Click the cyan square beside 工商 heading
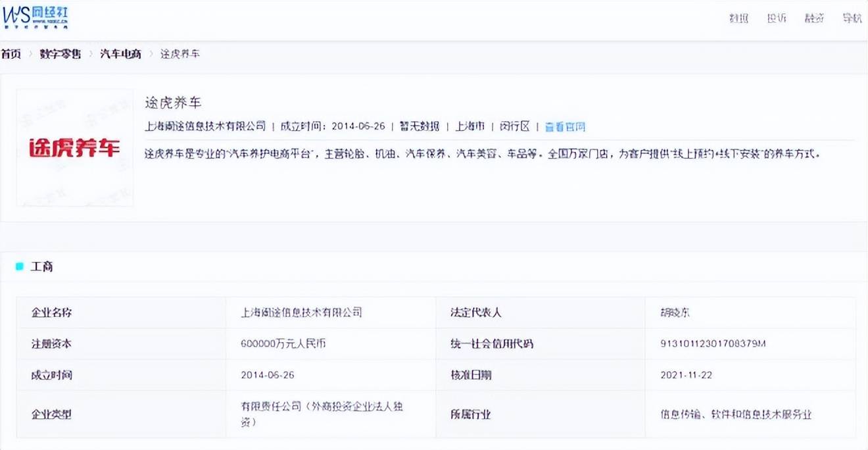868x450 pixels. tap(20, 266)
